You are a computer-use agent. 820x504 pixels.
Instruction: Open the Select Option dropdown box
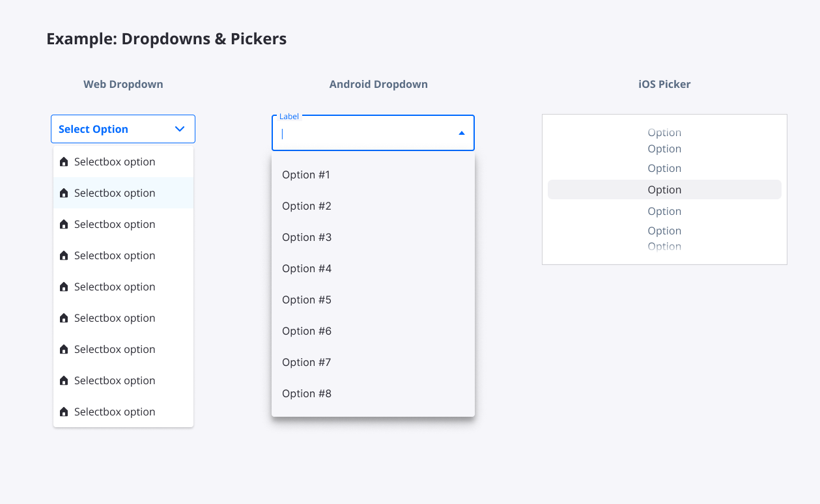click(x=123, y=129)
